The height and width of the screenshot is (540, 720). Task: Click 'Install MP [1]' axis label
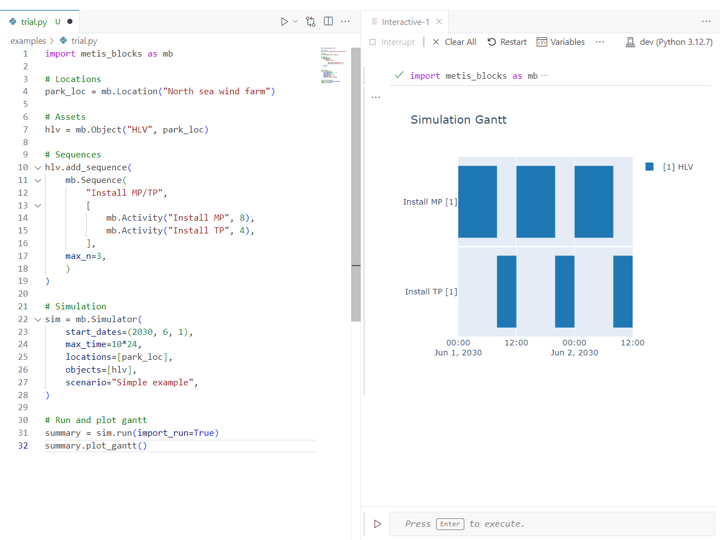coord(430,202)
